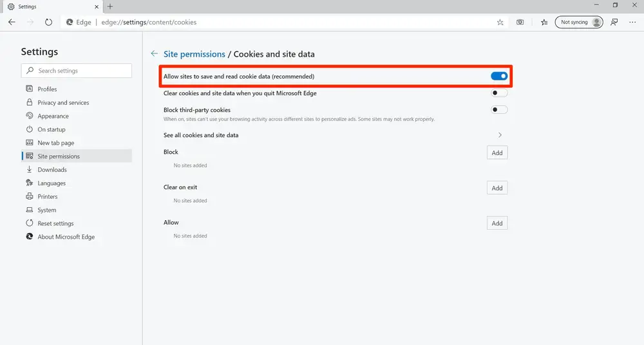
Task: Click the Site permissions breadcrumb link
Action: [x=195, y=54]
